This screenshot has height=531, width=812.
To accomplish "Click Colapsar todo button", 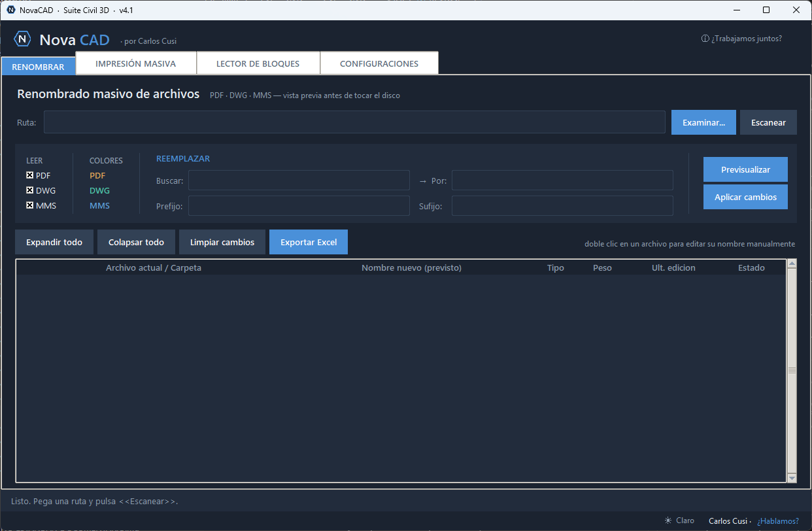I will tap(136, 242).
